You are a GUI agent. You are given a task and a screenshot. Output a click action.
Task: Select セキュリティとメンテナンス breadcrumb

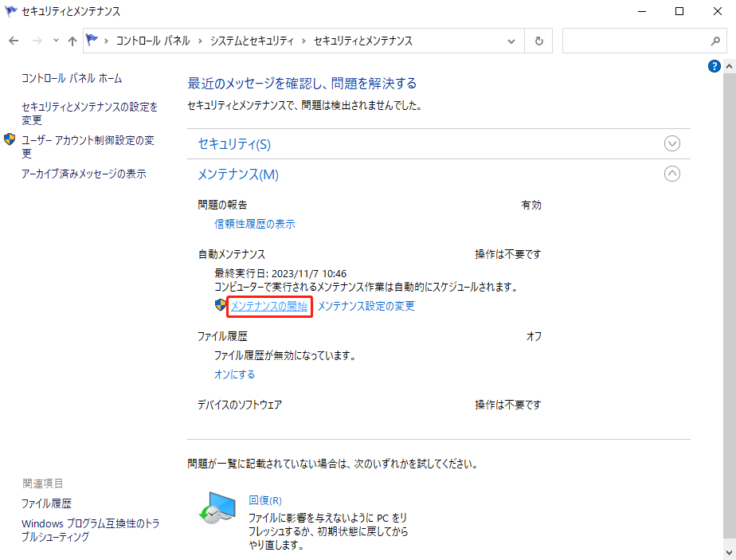(x=363, y=41)
